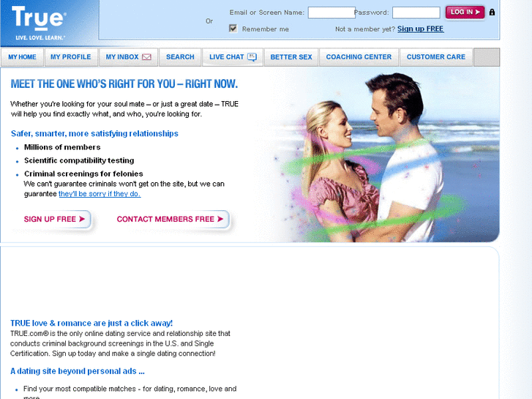Open the My Profile tab

tap(71, 57)
